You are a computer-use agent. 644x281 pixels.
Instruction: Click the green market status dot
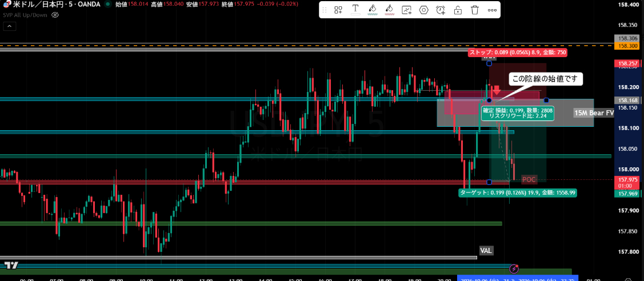[x=107, y=3]
